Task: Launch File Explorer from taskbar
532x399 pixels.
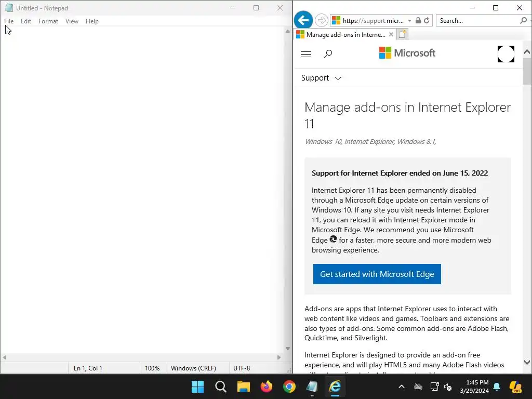Action: point(243,387)
